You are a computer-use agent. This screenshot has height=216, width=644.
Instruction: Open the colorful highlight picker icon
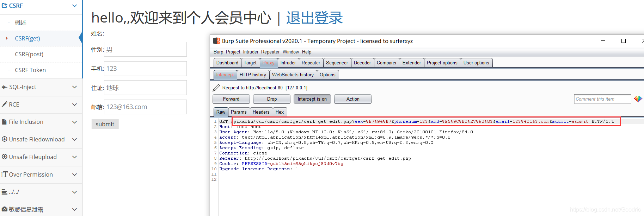pyautogui.click(x=638, y=99)
